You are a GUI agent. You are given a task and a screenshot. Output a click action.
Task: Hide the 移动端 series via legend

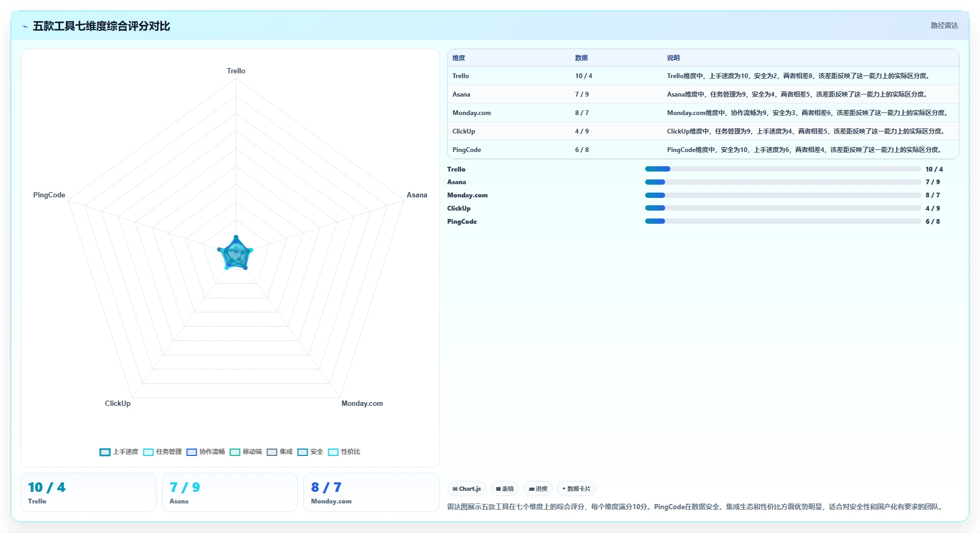246,452
